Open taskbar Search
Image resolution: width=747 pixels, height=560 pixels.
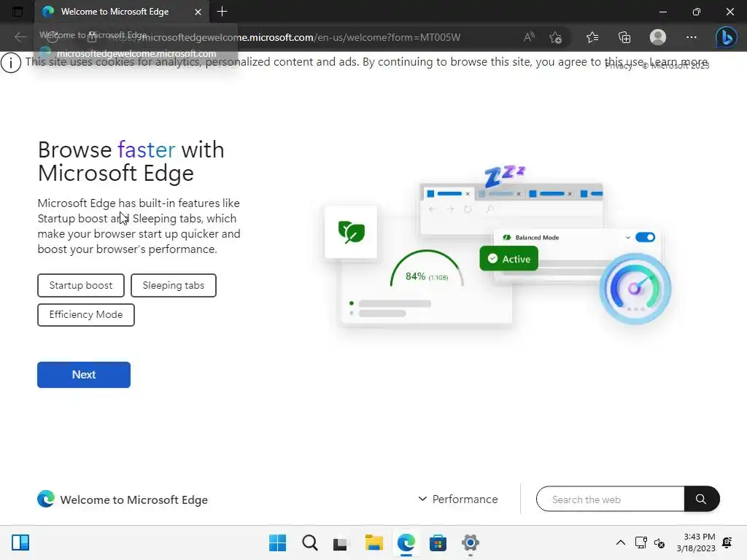point(309,542)
